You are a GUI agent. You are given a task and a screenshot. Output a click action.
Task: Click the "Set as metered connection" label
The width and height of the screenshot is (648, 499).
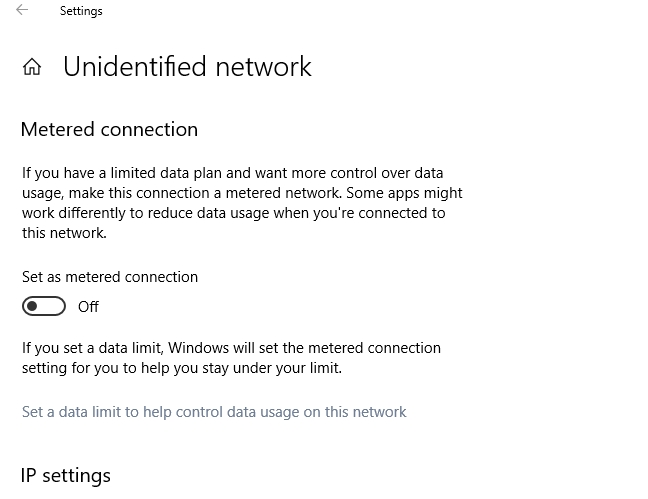(110, 277)
